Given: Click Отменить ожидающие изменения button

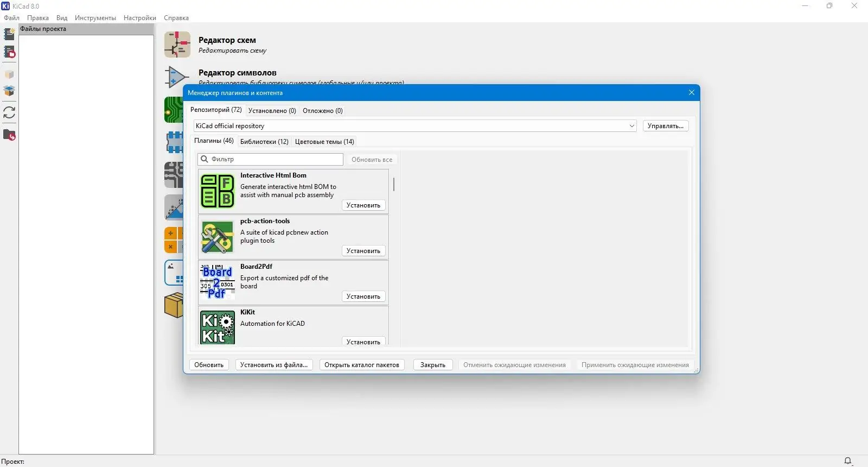Looking at the screenshot, I should [x=514, y=365].
